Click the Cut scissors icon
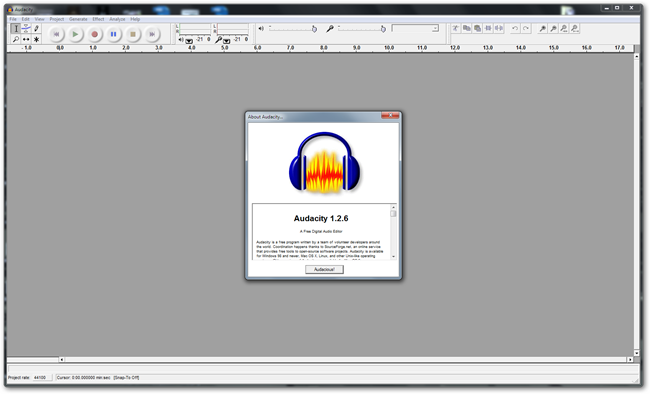This screenshot has width=650, height=394. (456, 28)
